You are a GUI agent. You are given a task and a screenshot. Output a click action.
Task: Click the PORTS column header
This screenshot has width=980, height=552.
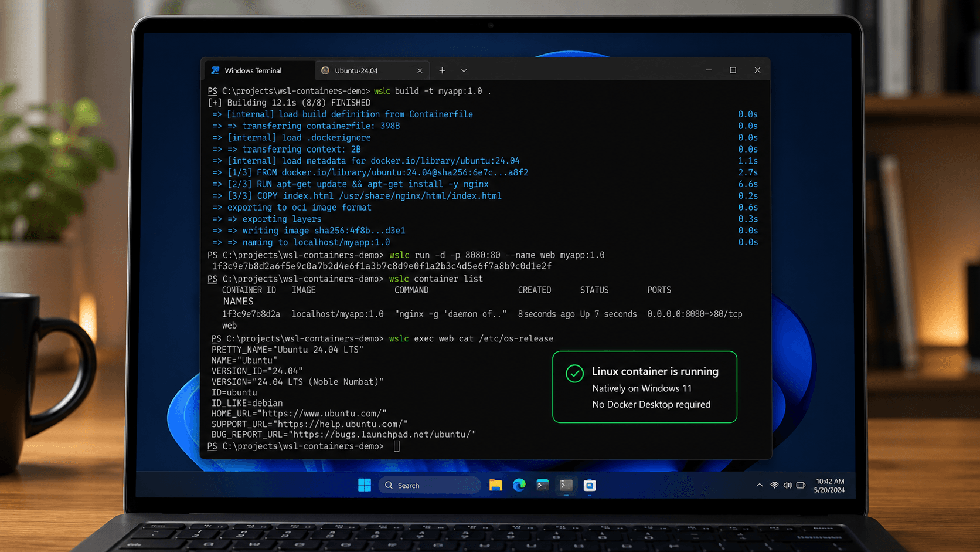(659, 290)
